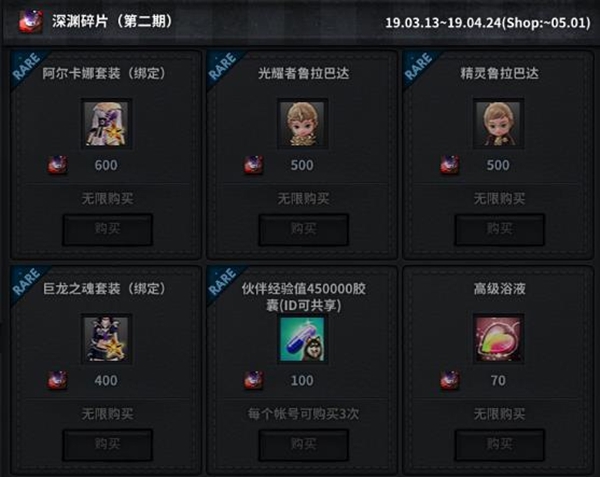The width and height of the screenshot is (600, 477).
Task: Buy 巨龙之魂套装 with its 购买 button
Action: (108, 445)
